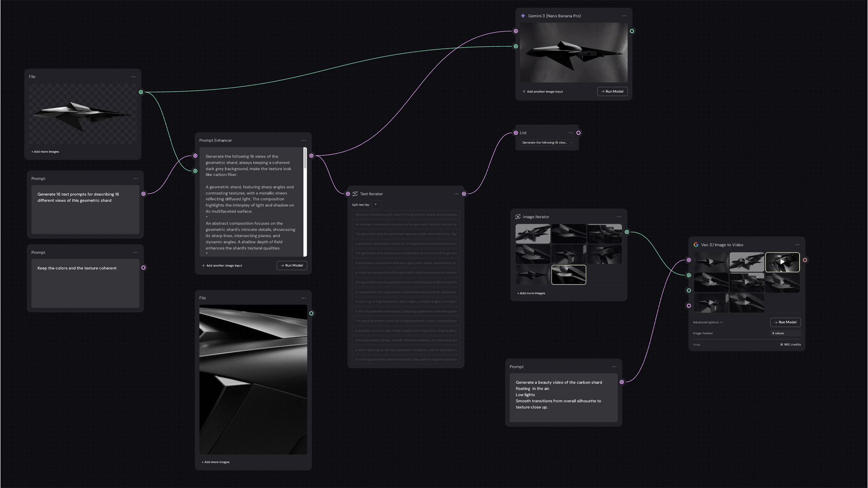This screenshot has height=488, width=868.
Task: Click the Google logo on Veo node
Action: click(x=696, y=245)
